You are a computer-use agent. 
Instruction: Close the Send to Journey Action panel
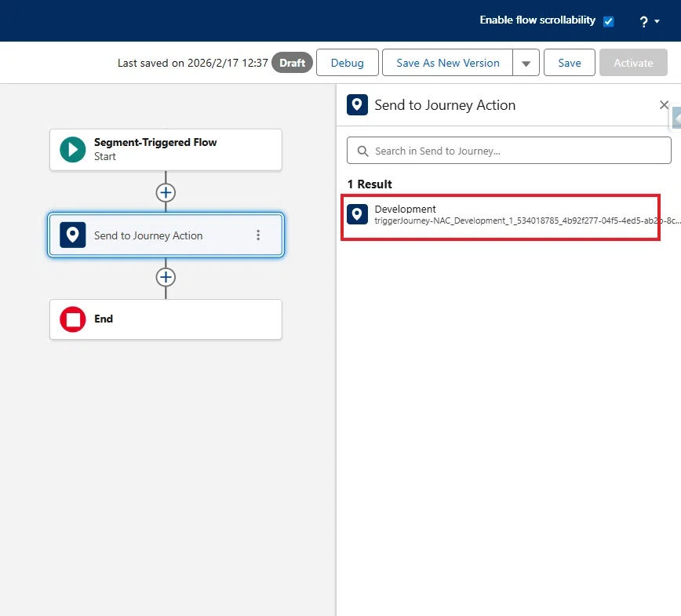[x=664, y=104]
